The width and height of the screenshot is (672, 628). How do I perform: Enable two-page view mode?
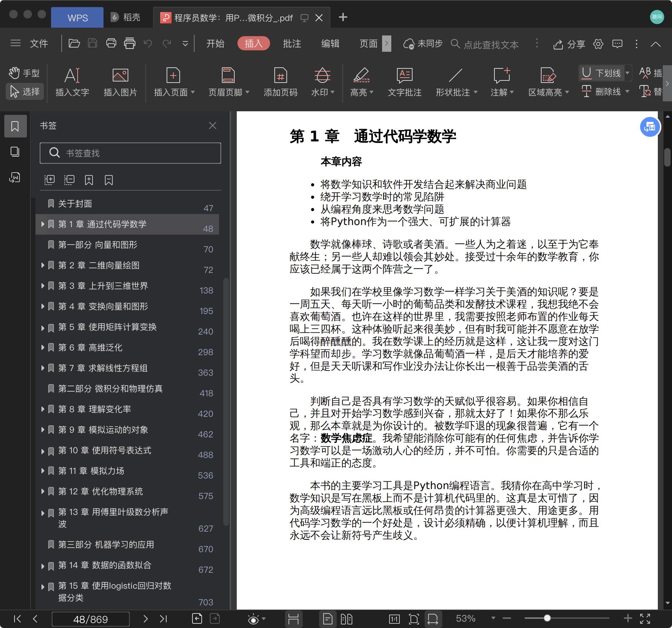pyautogui.click(x=346, y=619)
